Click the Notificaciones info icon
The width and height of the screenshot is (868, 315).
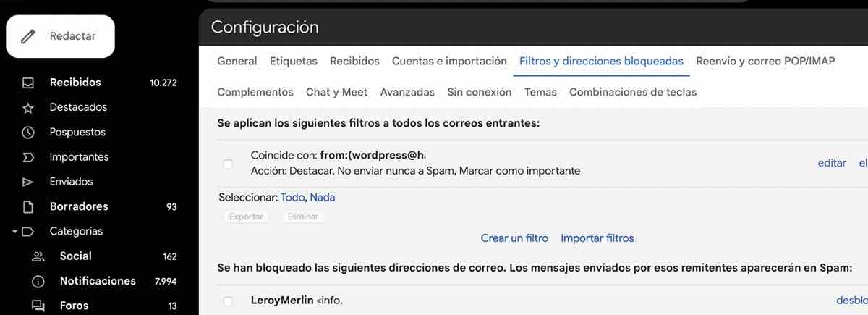(x=38, y=281)
